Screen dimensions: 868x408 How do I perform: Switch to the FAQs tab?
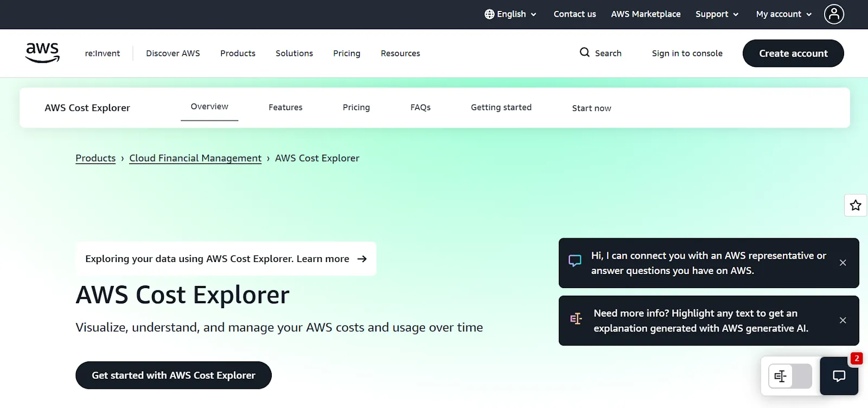[x=420, y=107]
